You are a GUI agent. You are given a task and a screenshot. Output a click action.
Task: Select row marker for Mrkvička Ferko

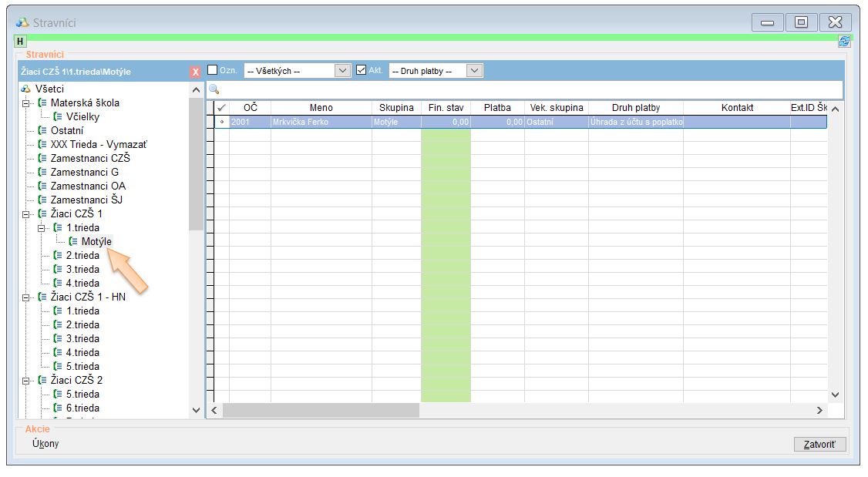point(222,122)
